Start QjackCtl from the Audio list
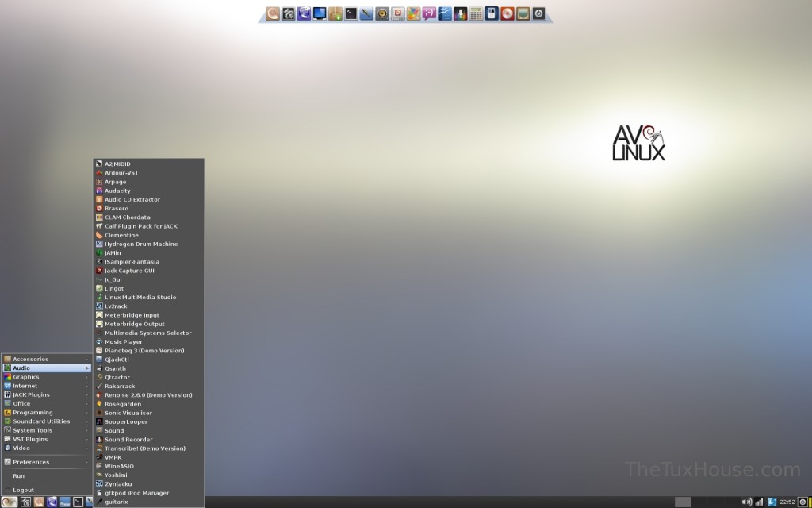Screen dimensions: 812x508 point(148,360)
